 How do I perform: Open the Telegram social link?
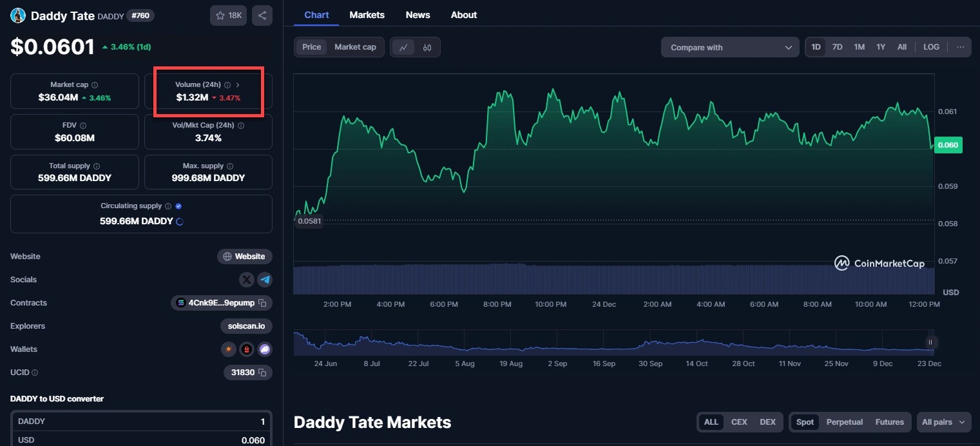[265, 280]
